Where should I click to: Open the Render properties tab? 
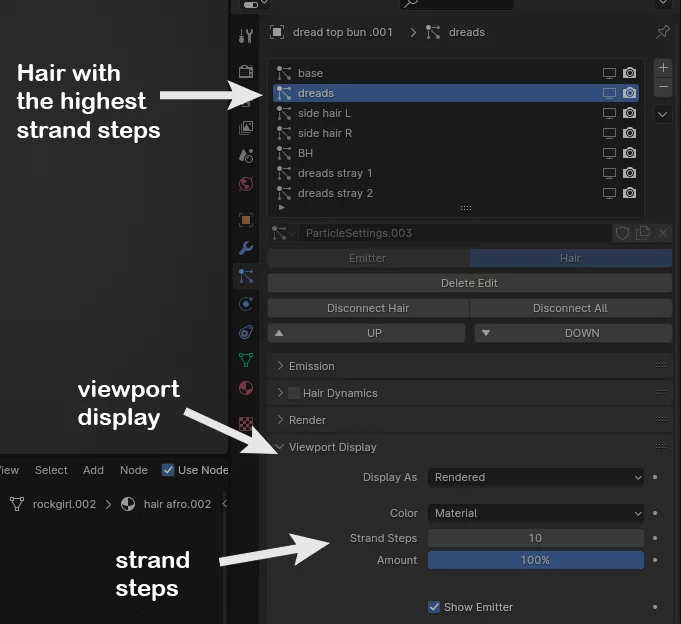click(246, 71)
